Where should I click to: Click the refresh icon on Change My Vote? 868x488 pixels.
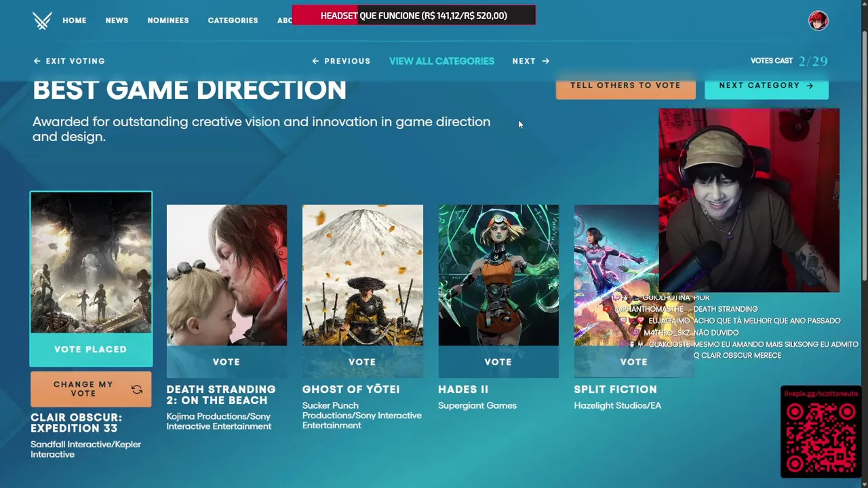137,389
